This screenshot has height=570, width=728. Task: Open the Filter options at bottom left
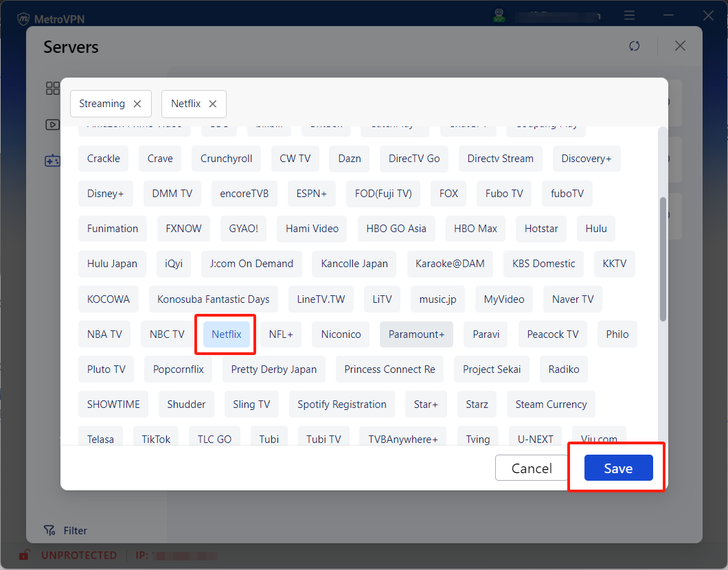pyautogui.click(x=65, y=530)
